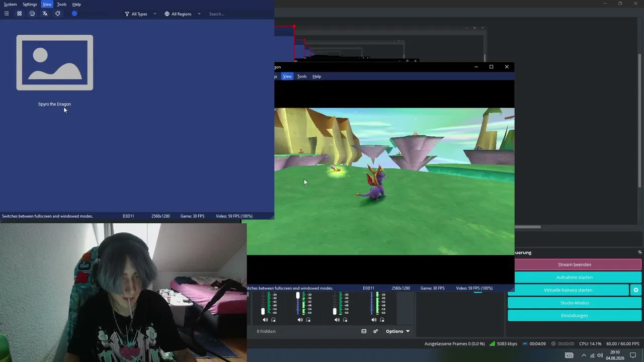Open the All Types filter dropdown
The image size is (644, 362).
click(x=140, y=14)
